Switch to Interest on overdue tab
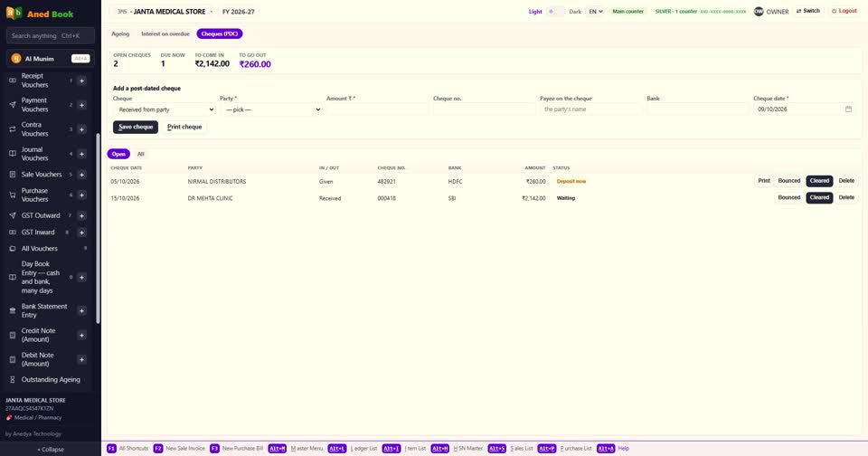Image resolution: width=868 pixels, height=456 pixels. 165,33
